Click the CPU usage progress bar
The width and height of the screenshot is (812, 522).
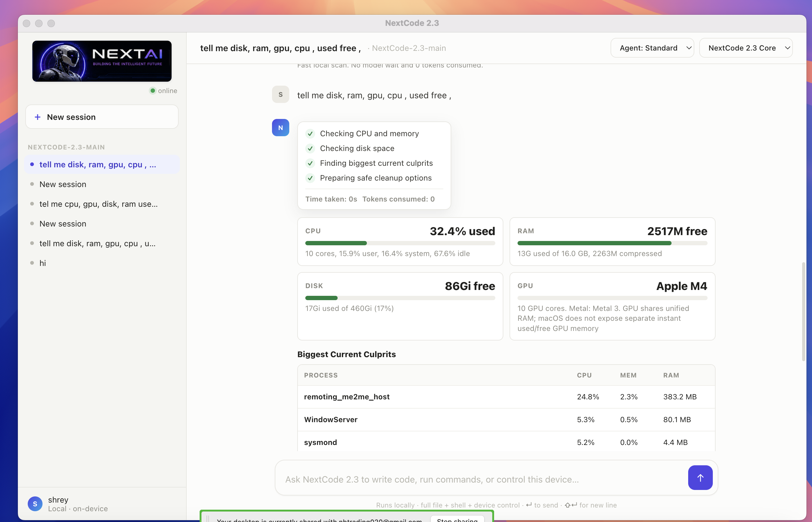[400, 243]
